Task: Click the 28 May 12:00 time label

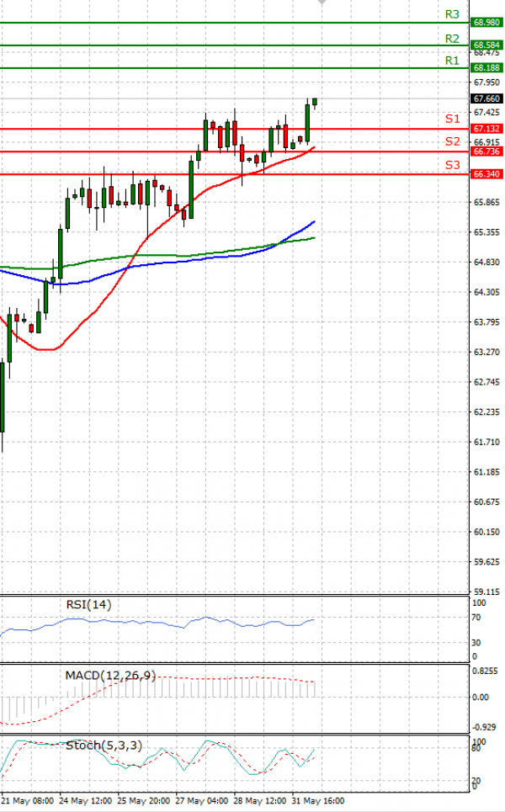Action: (259, 800)
